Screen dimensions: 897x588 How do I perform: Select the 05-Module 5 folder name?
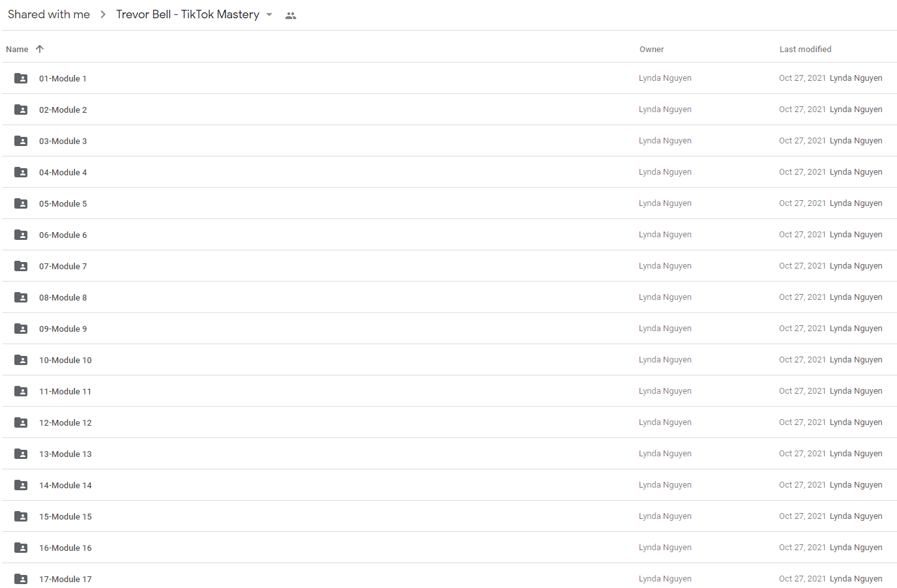[63, 204]
